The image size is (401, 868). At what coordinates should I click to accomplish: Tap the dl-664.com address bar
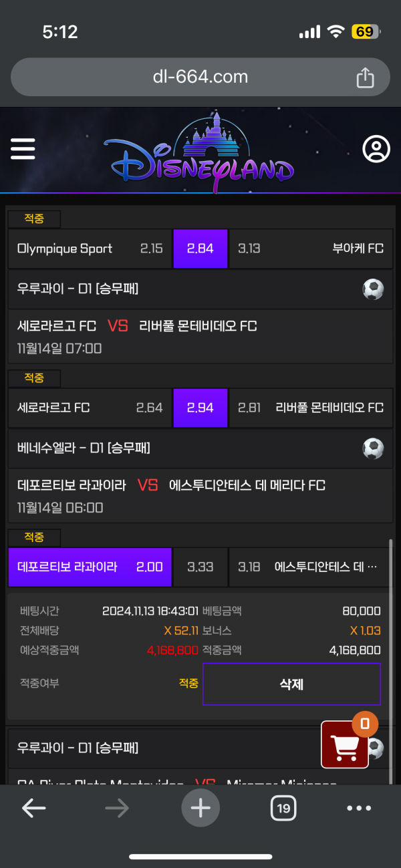pos(200,77)
